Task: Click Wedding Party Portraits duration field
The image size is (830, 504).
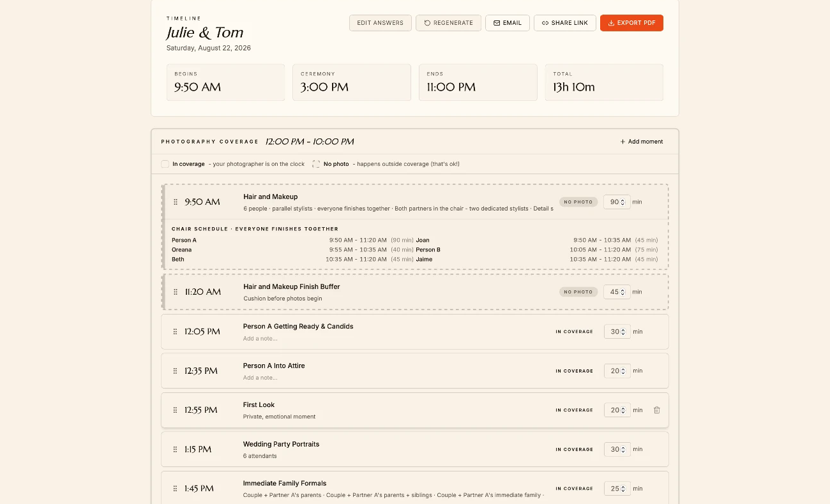Action: coord(617,449)
